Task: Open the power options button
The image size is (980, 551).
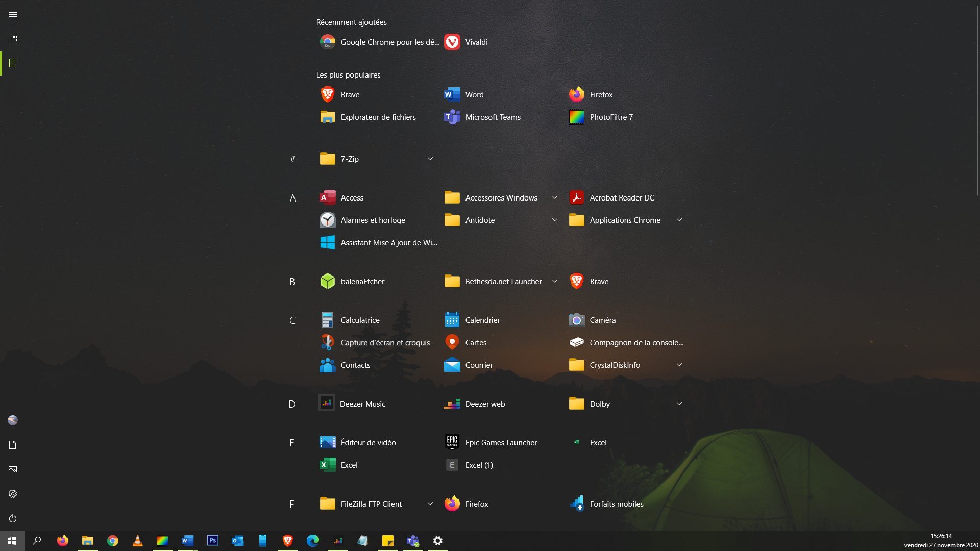Action: [13, 518]
